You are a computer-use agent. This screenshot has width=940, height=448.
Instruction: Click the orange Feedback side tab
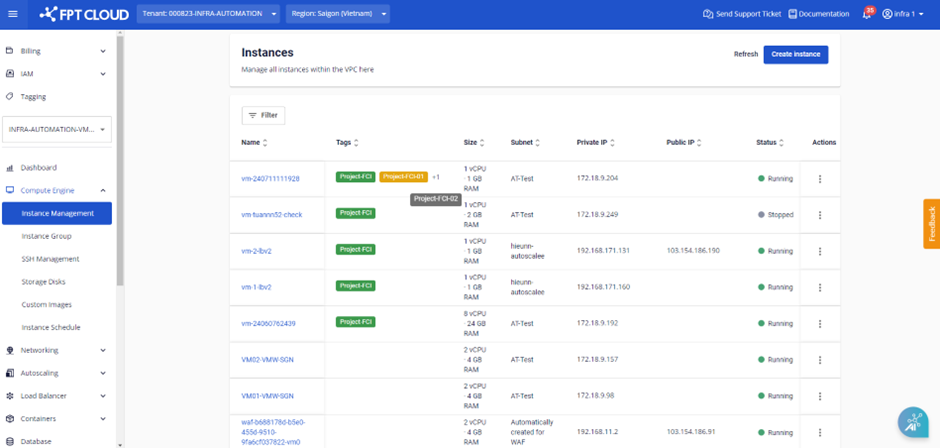coord(931,223)
